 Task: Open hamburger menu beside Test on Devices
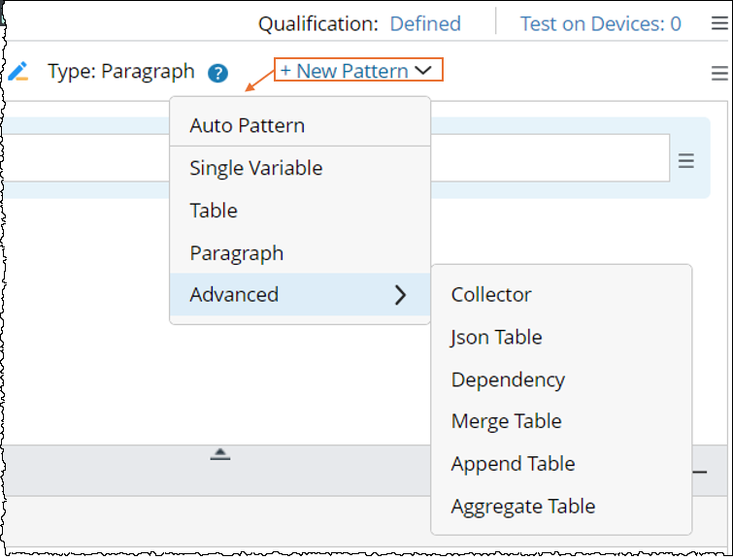coord(718,24)
